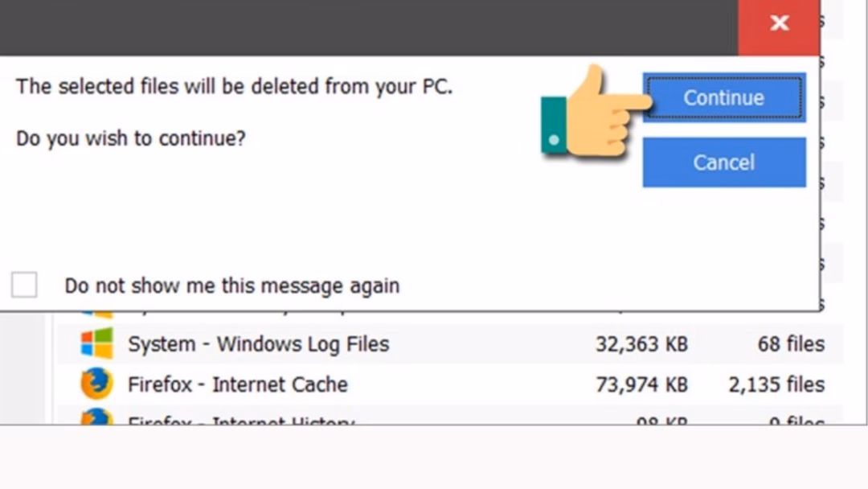The width and height of the screenshot is (868, 489).
Task: Click the 68 files count
Action: [790, 344]
